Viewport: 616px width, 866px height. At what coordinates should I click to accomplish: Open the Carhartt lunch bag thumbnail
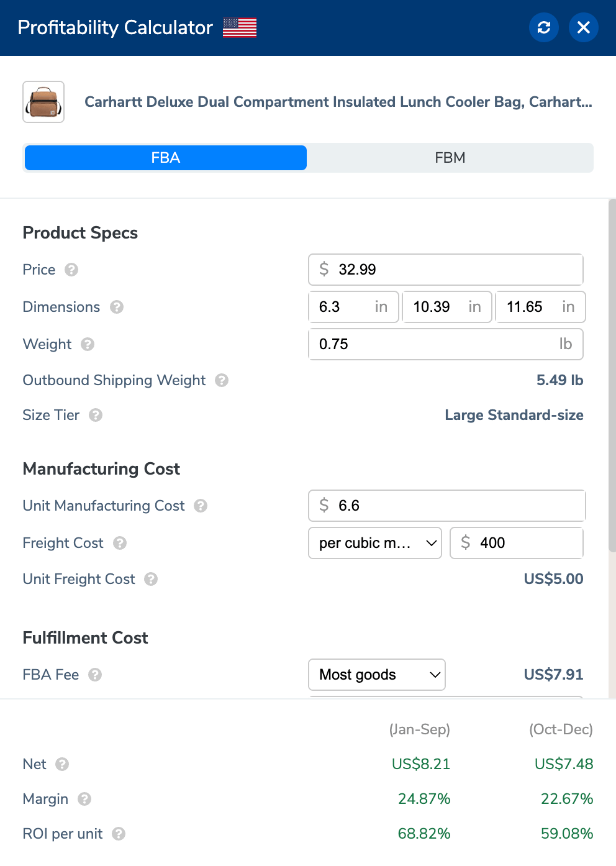[43, 102]
